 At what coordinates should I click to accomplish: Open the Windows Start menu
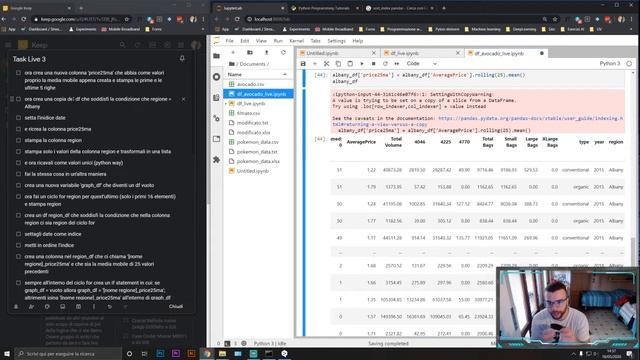[x=7, y=353]
